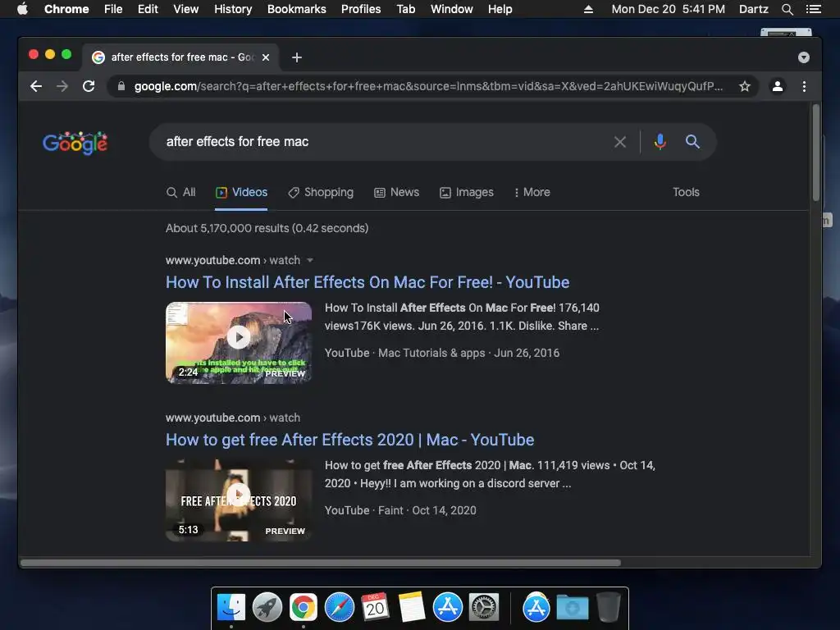Clear the search box with the X icon
The image size is (840, 630).
coord(620,142)
